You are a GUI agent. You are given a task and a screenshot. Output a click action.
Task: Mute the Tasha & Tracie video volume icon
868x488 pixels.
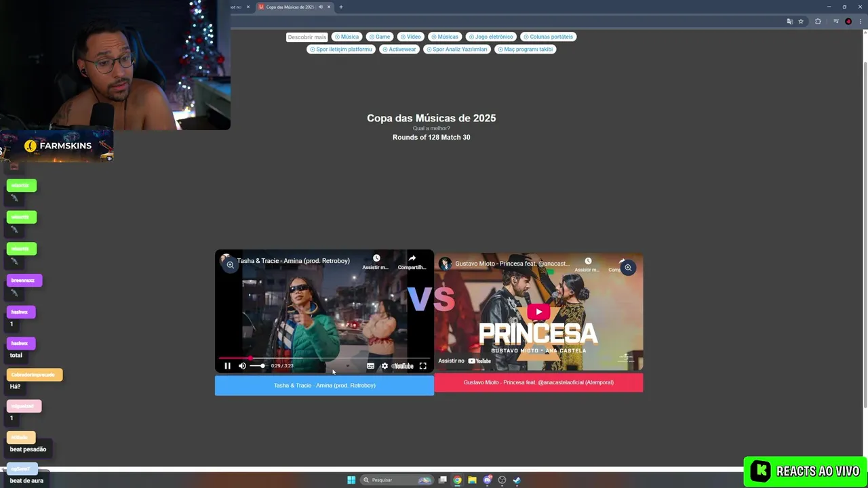coord(242,366)
